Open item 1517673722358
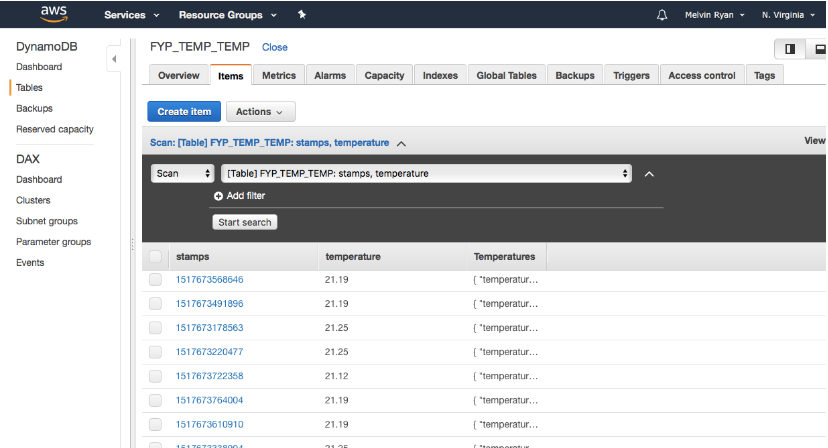This screenshot has width=828, height=448. click(x=210, y=376)
